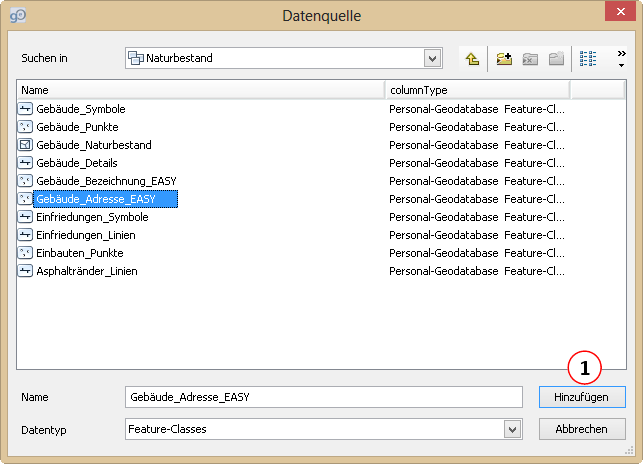
Task: Click into the Name text field
Action: [x=323, y=397]
